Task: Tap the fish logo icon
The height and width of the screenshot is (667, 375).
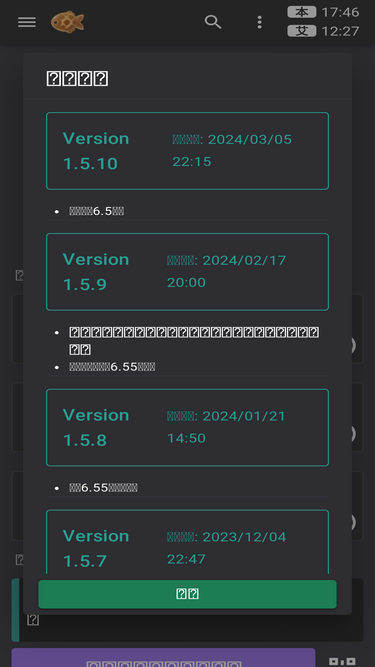Action: click(x=67, y=22)
